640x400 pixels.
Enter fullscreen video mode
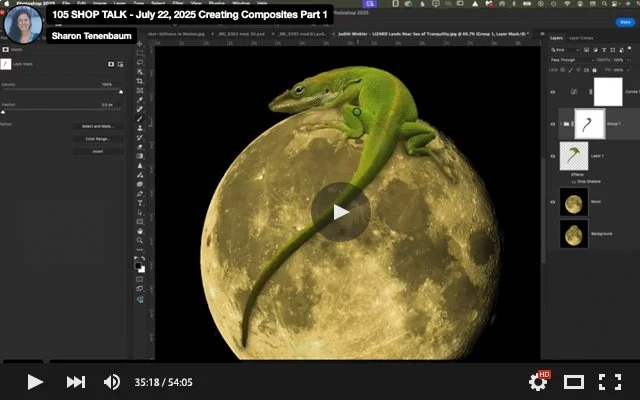[x=610, y=382]
